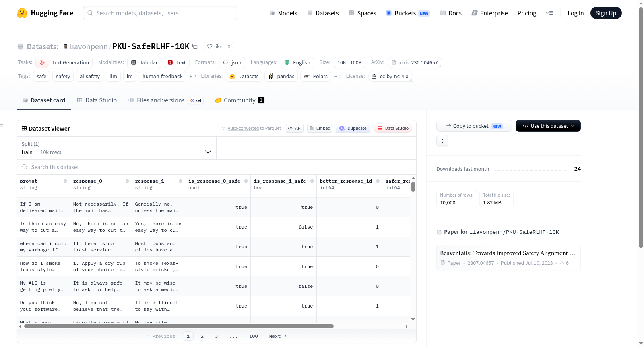Image resolution: width=644 pixels, height=347 pixels.
Task: Go to the Datasets navigation link
Action: (323, 13)
